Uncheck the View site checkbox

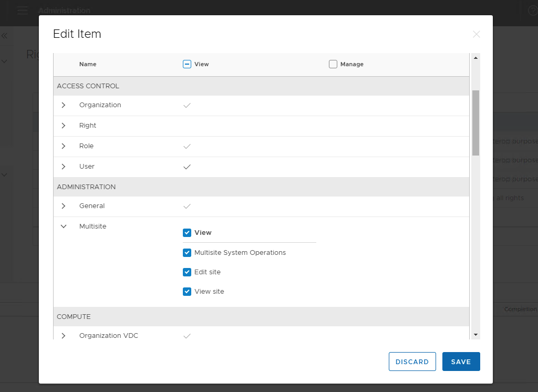click(x=187, y=292)
